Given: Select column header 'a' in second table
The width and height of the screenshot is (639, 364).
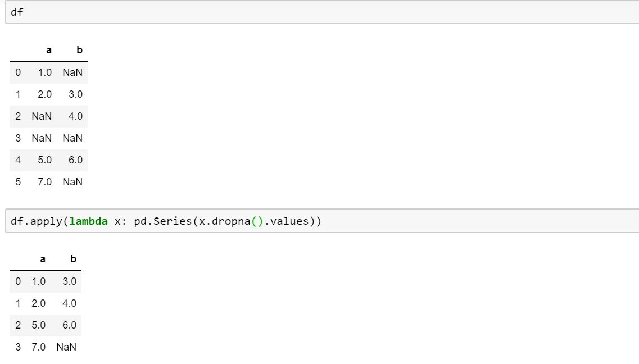Looking at the screenshot, I should (x=43, y=260).
